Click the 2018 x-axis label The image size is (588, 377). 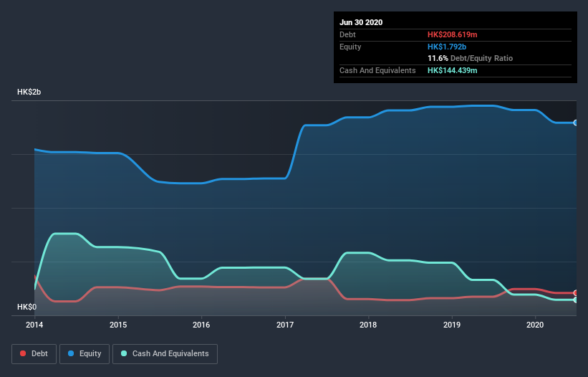coord(368,325)
